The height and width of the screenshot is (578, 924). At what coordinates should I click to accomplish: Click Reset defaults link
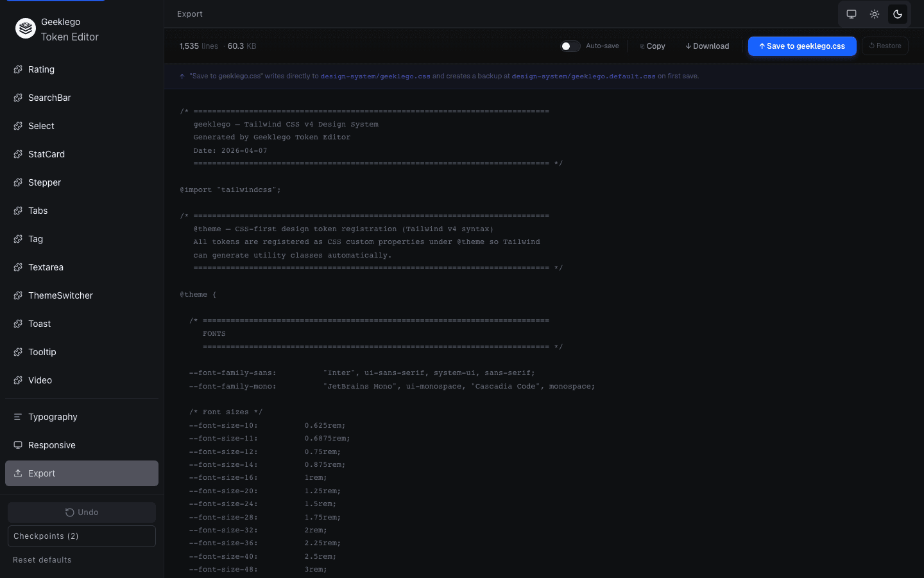click(42, 560)
